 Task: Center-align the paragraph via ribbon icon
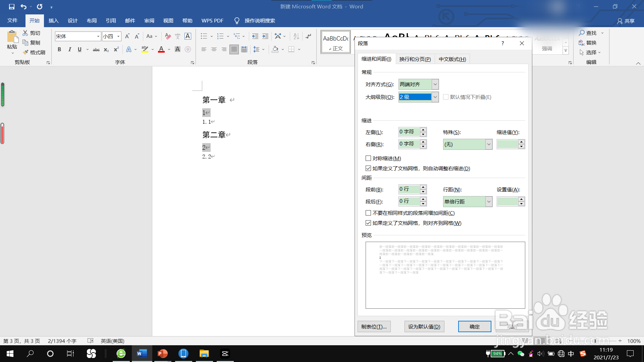[214, 50]
